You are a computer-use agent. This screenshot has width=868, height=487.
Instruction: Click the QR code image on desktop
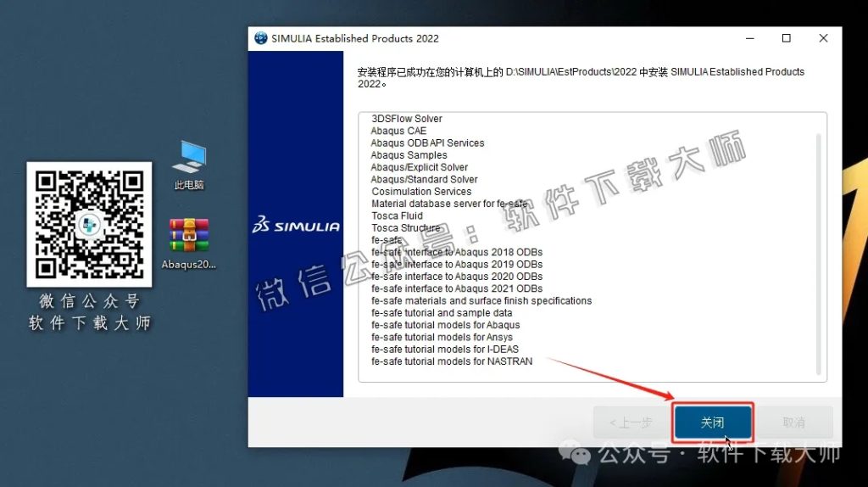(x=89, y=224)
